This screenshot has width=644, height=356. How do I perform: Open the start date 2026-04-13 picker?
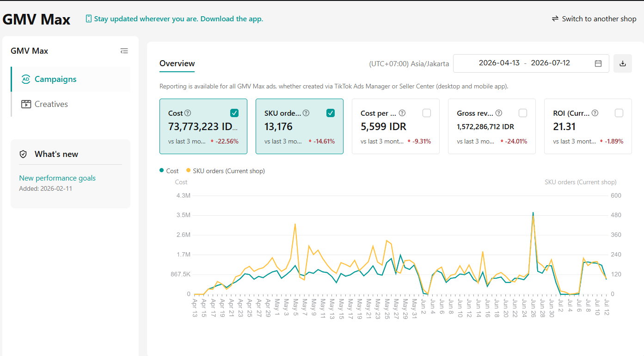(x=499, y=63)
